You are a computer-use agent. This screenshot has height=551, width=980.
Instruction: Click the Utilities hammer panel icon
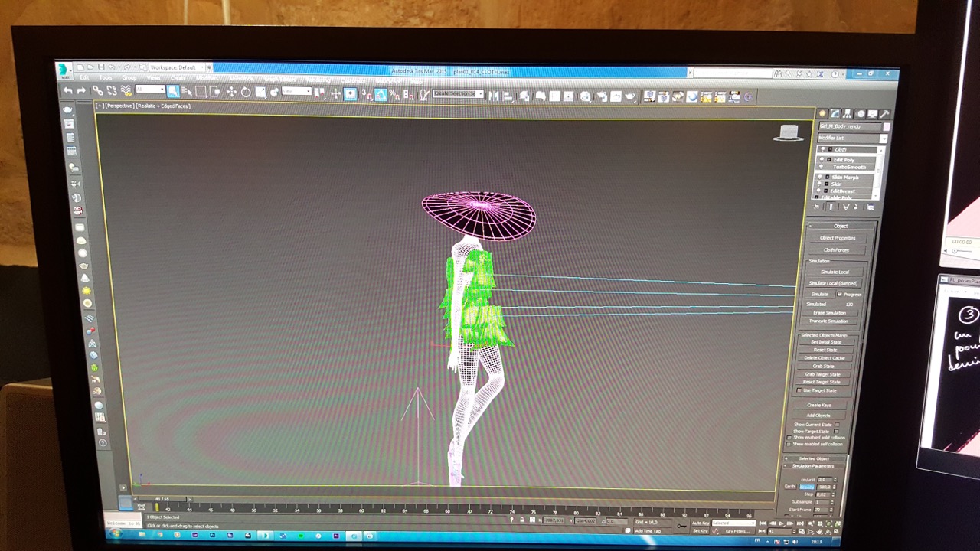coord(884,114)
